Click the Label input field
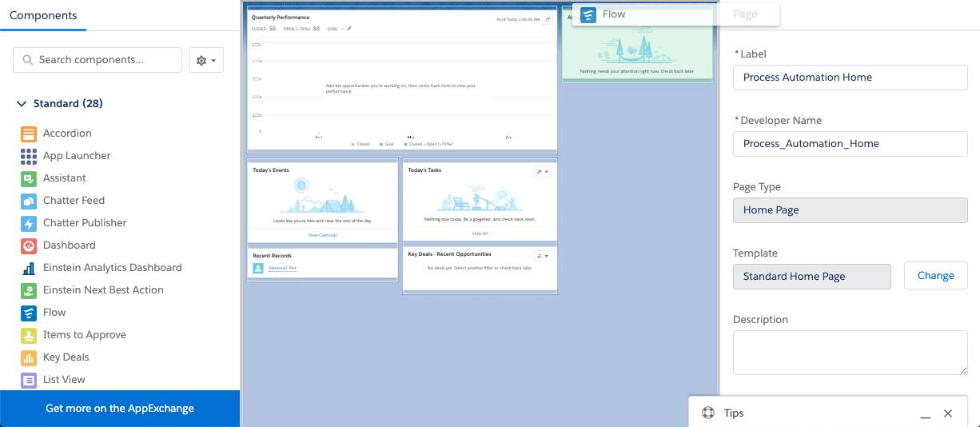Viewport: 980px width, 427px height. (x=851, y=78)
